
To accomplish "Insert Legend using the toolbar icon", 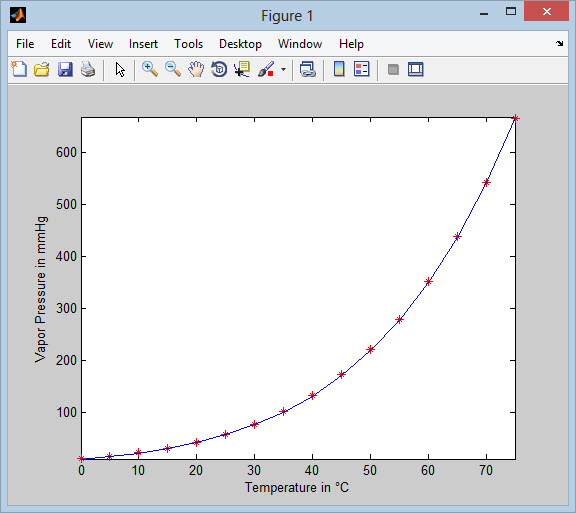I will click(x=361, y=69).
